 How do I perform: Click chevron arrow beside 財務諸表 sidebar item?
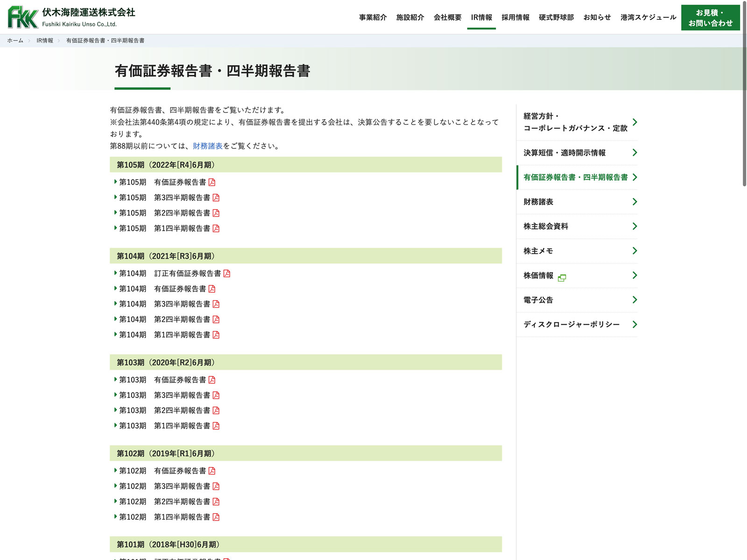pyautogui.click(x=634, y=202)
